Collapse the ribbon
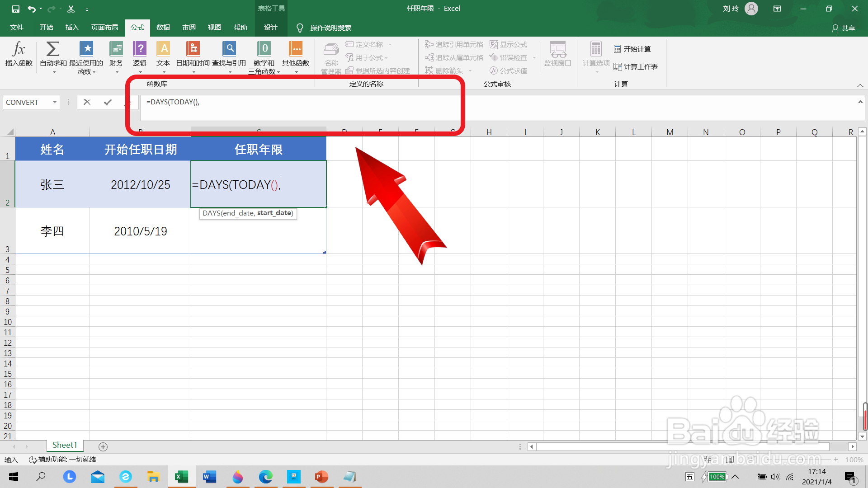This screenshot has width=868, height=488. point(860,85)
